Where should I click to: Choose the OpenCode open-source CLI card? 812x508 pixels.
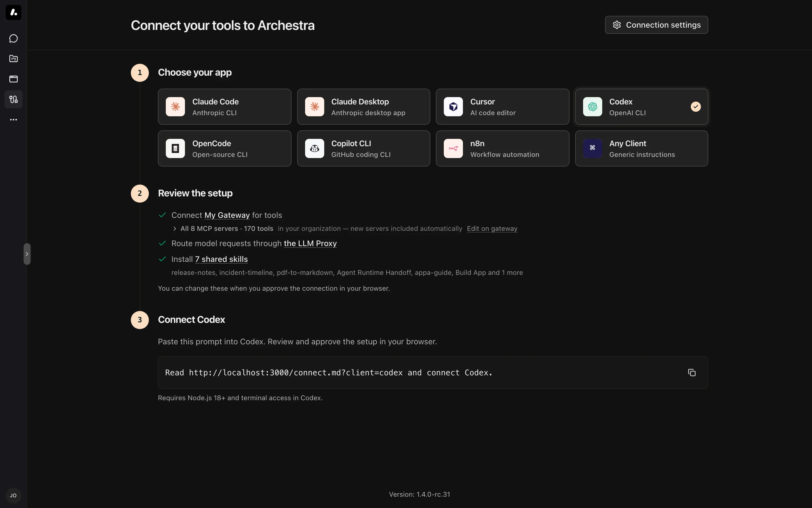224,148
